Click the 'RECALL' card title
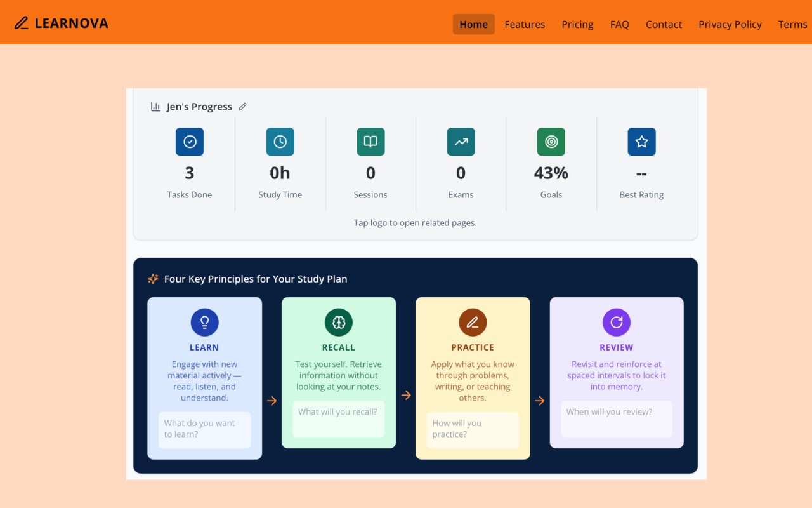The width and height of the screenshot is (812, 508). pyautogui.click(x=339, y=347)
